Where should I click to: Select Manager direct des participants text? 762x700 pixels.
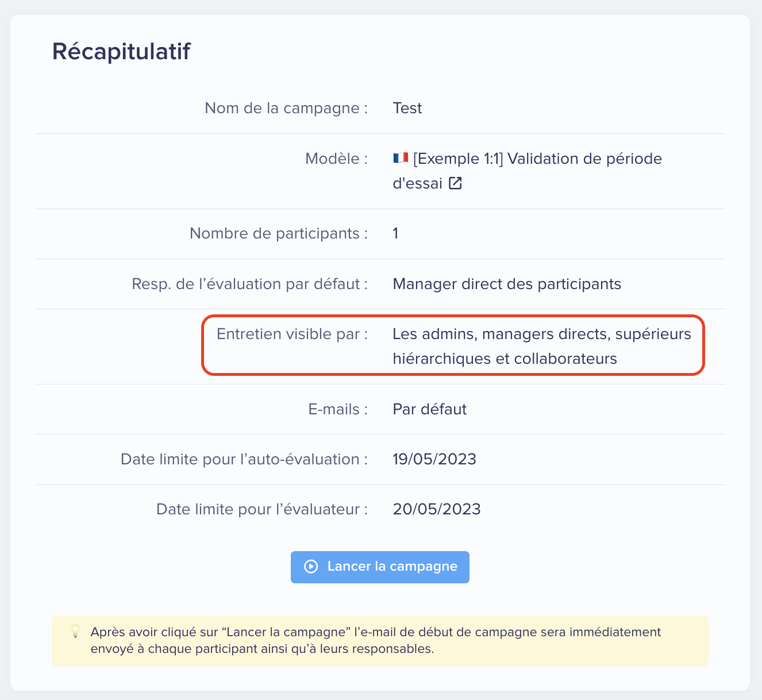[x=507, y=284]
